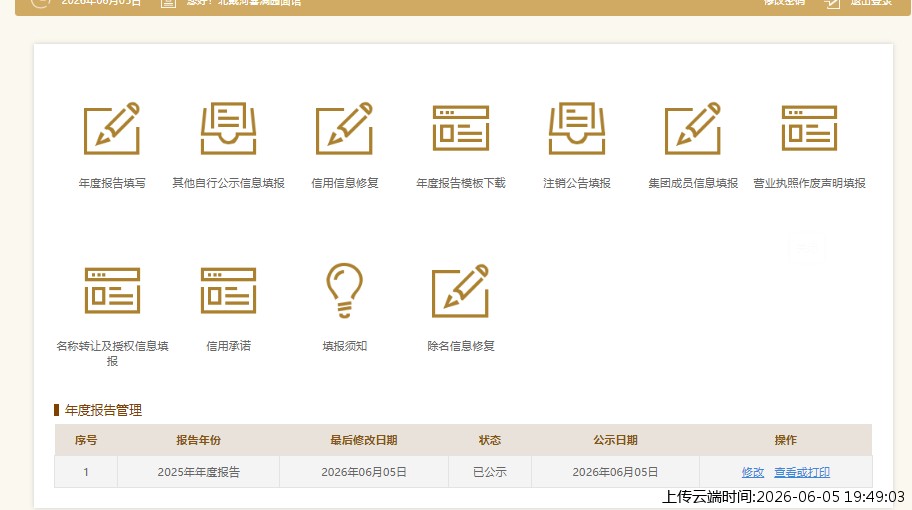Select the 信用信息修复 icon
The height and width of the screenshot is (510, 912).
(x=344, y=129)
